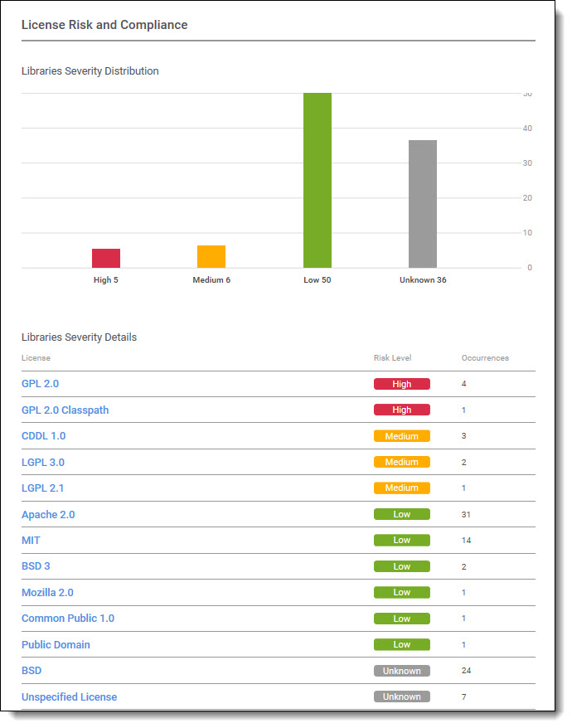Select the BSD 3 license link

pos(36,566)
